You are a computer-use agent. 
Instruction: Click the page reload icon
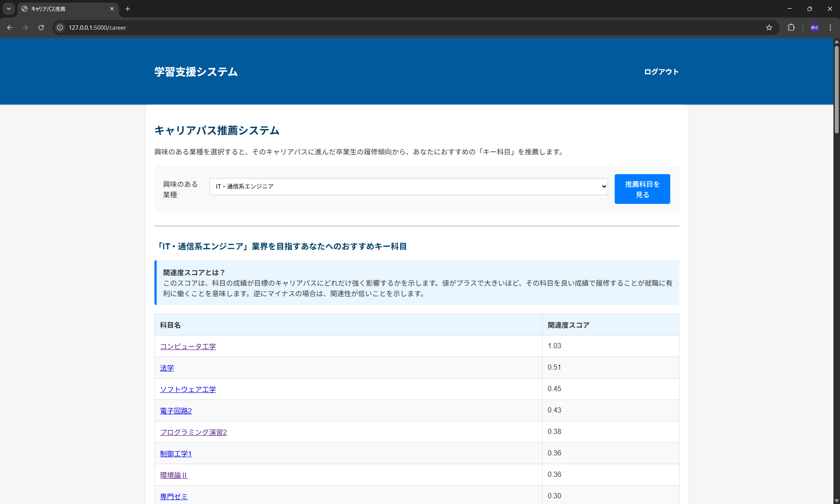click(41, 28)
